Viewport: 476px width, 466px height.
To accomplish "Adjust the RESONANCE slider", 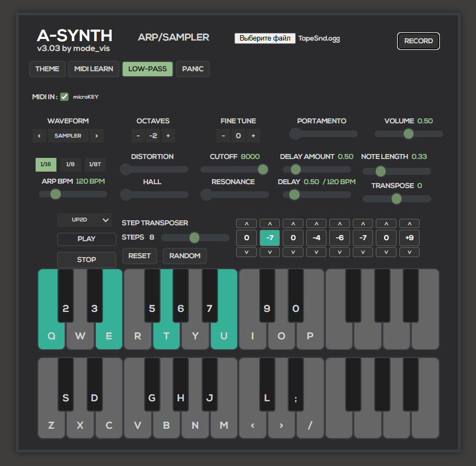I will [234, 195].
